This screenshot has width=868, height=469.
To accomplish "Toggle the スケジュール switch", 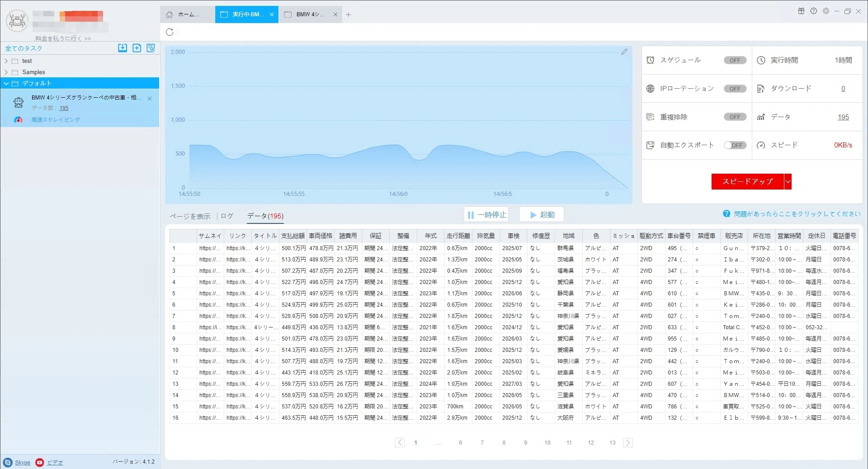I will click(x=735, y=60).
